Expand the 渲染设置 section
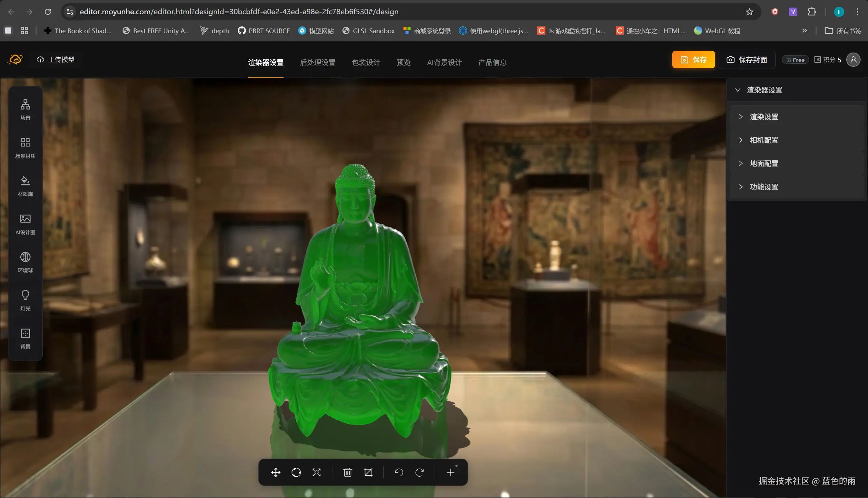Screen dimensions: 868x498 764,117
